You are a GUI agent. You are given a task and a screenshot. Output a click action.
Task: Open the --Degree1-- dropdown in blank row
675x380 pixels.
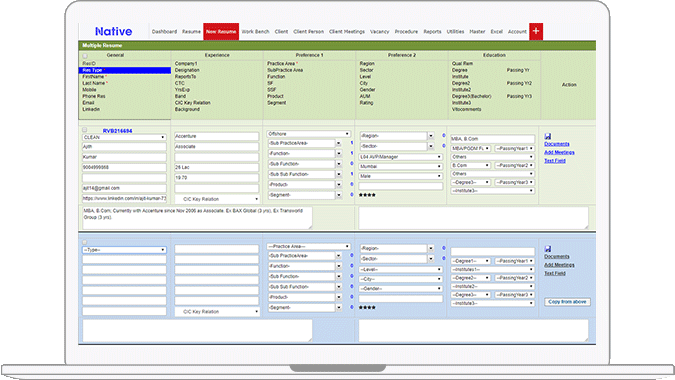tap(471, 261)
